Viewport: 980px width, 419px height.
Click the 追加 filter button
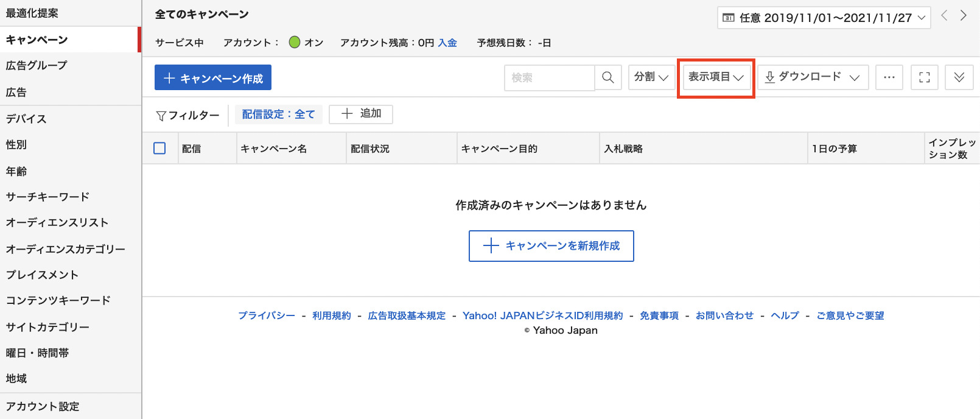361,114
